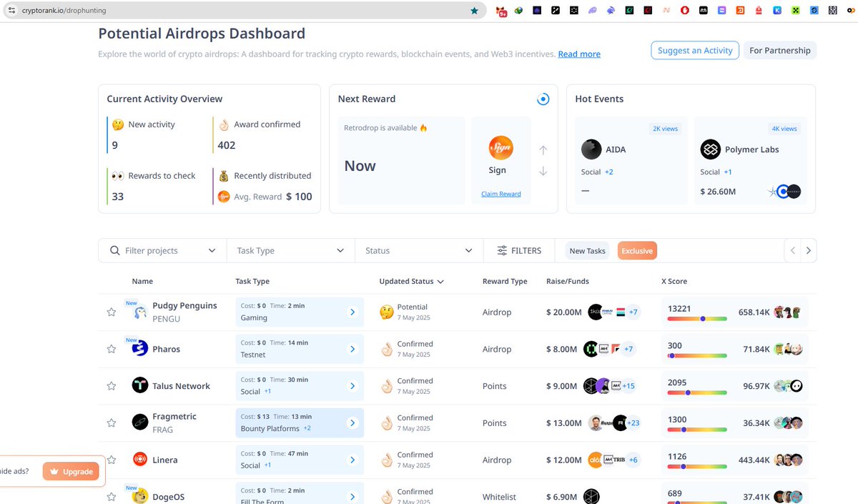This screenshot has width=858, height=504.
Task: Open the Fragmetric logo icon
Action: point(140,423)
